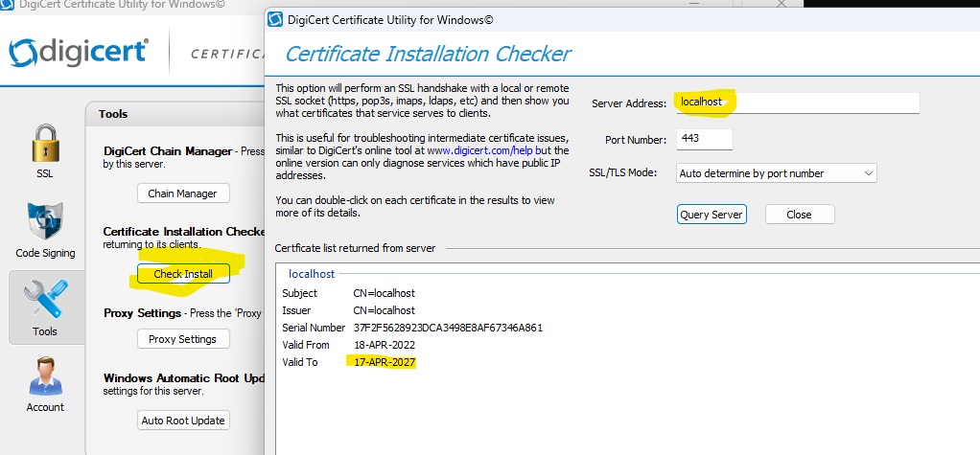The height and width of the screenshot is (455, 980).
Task: Click the Windows Automatic Root Update heading
Action: (183, 378)
